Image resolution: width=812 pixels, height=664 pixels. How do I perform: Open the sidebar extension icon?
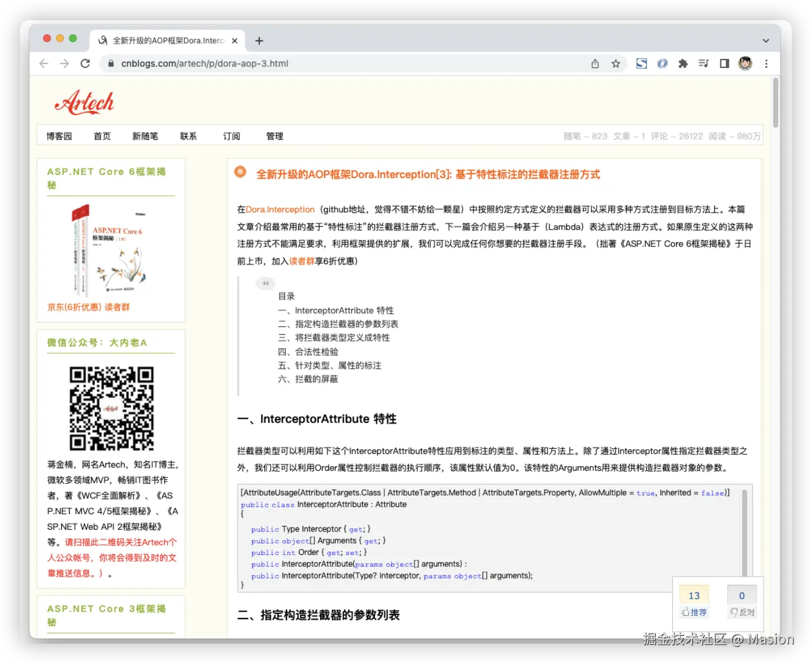[724, 63]
